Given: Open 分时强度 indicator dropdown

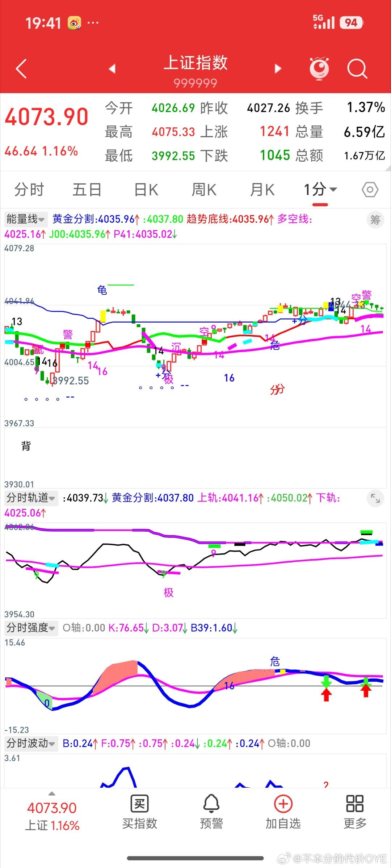Looking at the screenshot, I should 31,627.
